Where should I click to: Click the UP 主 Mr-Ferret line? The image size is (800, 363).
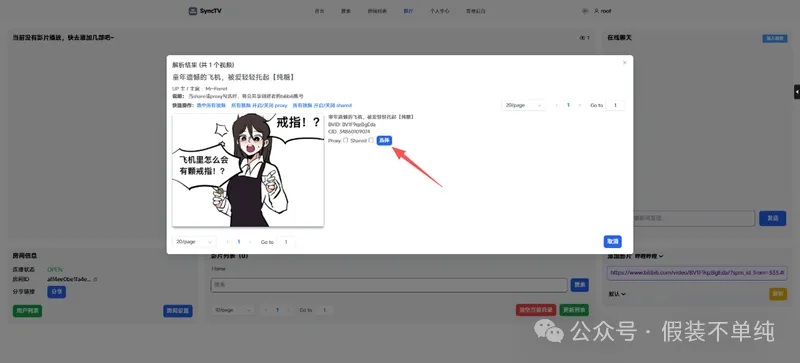click(x=199, y=89)
